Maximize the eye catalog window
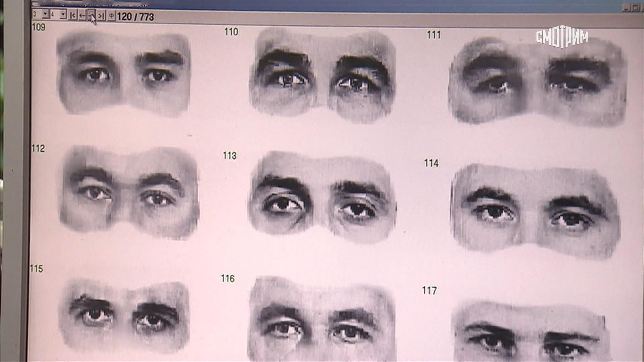Image resolution: width=644 pixels, height=362 pixels. [x=635, y=8]
